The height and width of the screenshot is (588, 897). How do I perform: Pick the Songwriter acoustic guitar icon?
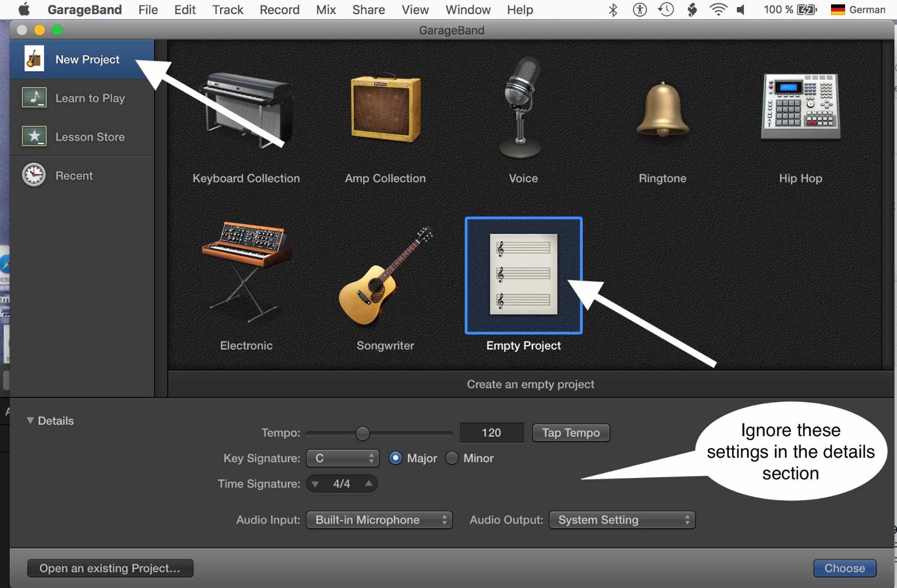tap(386, 276)
